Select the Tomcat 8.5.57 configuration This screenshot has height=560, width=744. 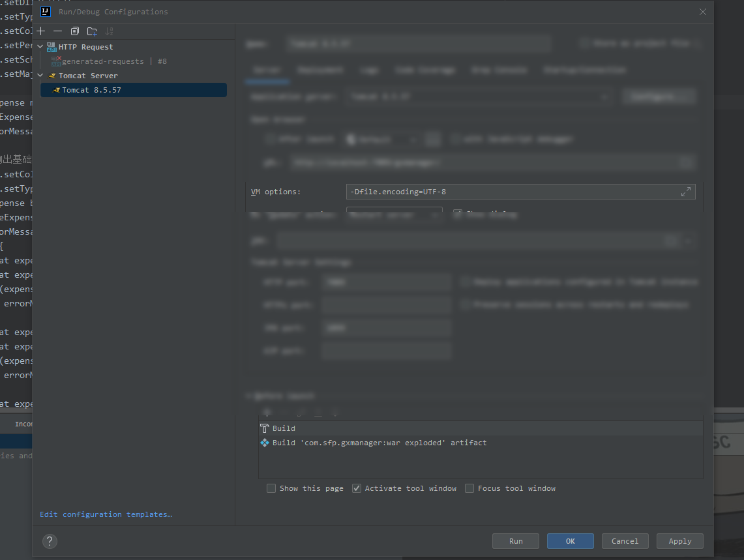(91, 90)
